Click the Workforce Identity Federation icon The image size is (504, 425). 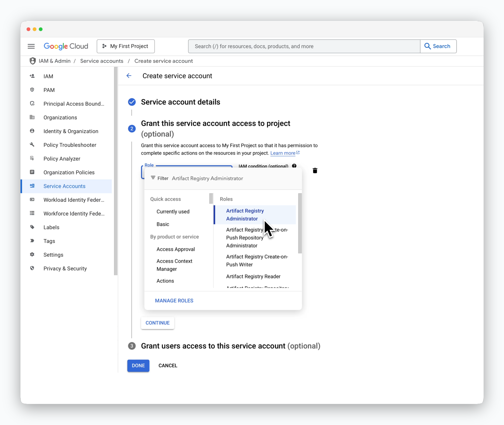point(32,213)
